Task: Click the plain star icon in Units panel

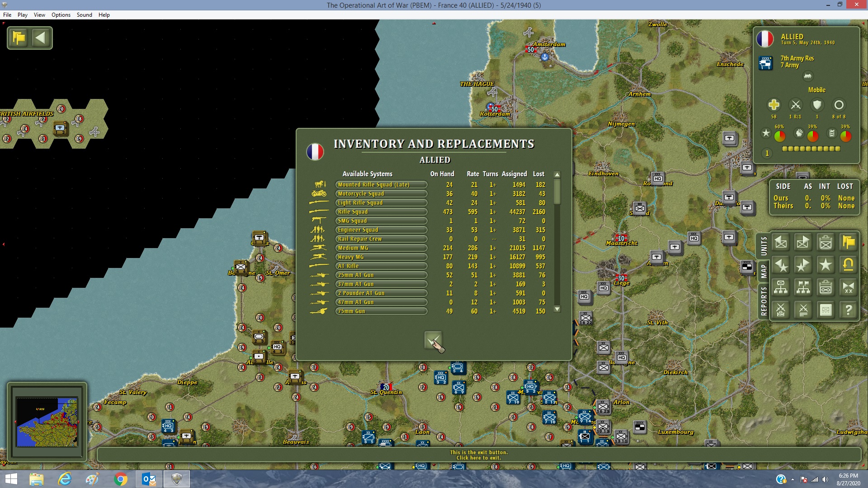Action: click(826, 265)
